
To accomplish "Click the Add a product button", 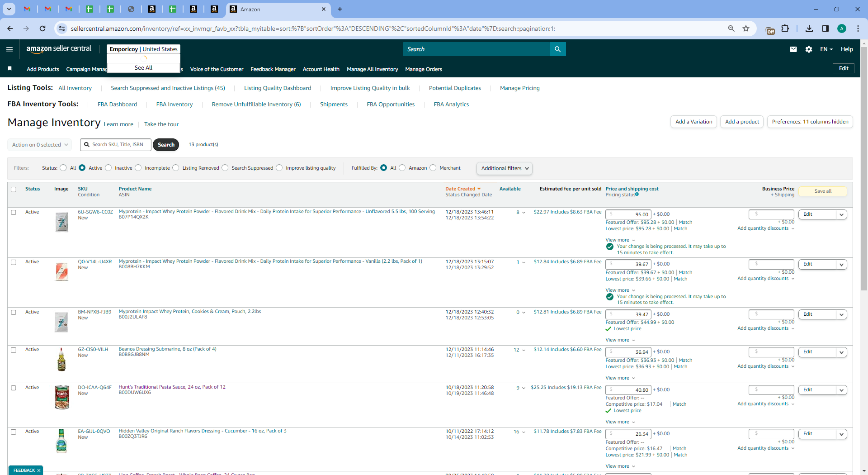I will tap(742, 122).
